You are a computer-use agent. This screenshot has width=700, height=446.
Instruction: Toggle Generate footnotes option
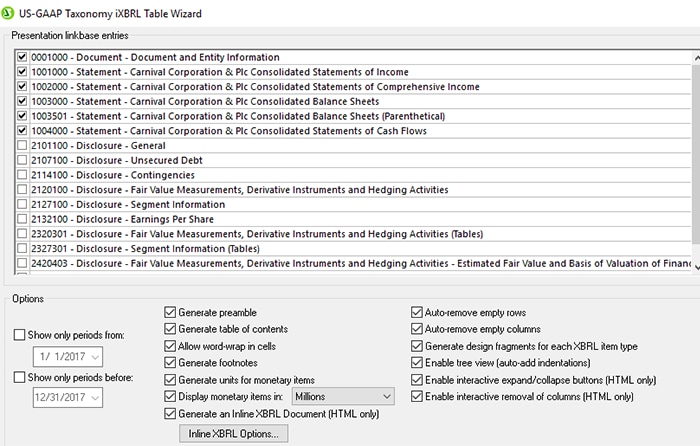pos(170,363)
